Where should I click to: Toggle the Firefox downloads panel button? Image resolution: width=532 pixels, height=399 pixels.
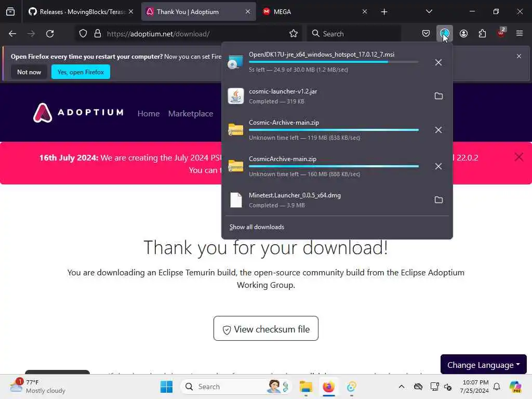tap(445, 33)
